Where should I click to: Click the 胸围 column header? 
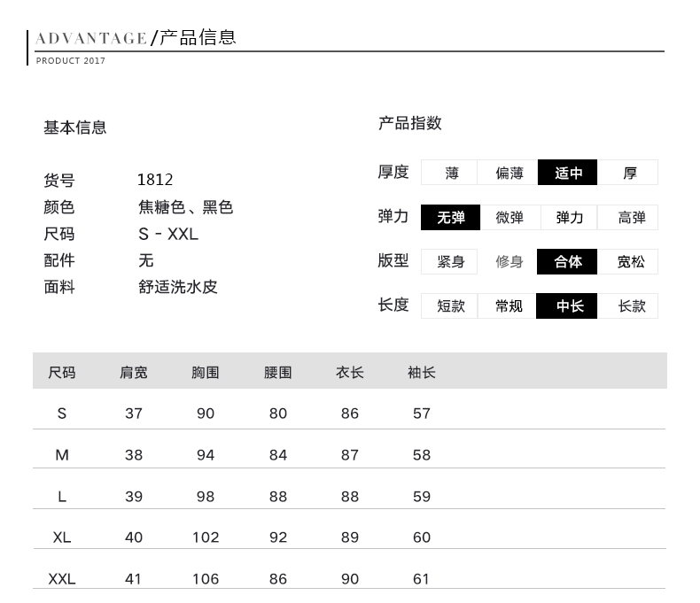pyautogui.click(x=206, y=372)
